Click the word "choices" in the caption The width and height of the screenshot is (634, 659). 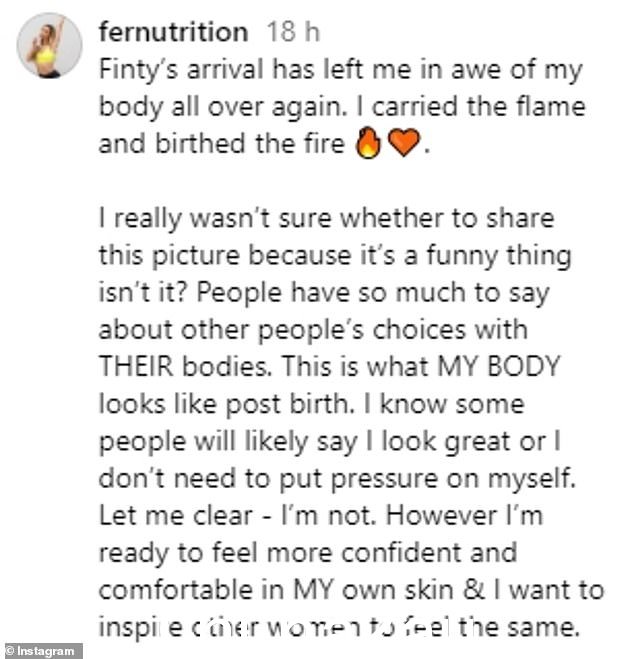(x=419, y=330)
